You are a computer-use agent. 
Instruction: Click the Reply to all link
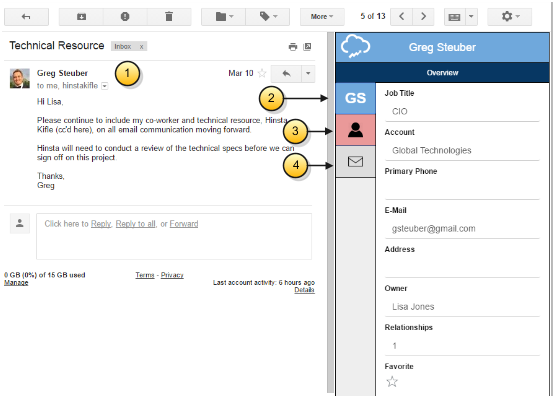pos(136,224)
